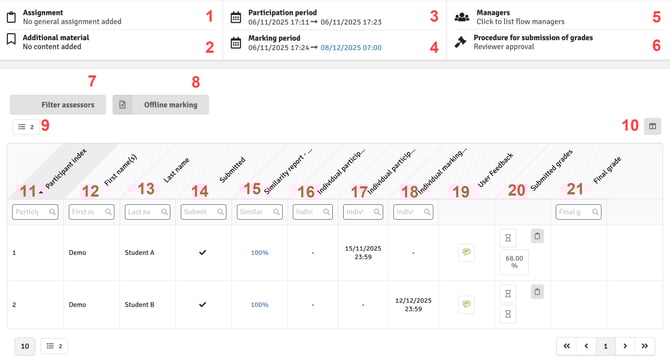Focus the Last name filter field
670x362 pixels.
(x=147, y=212)
